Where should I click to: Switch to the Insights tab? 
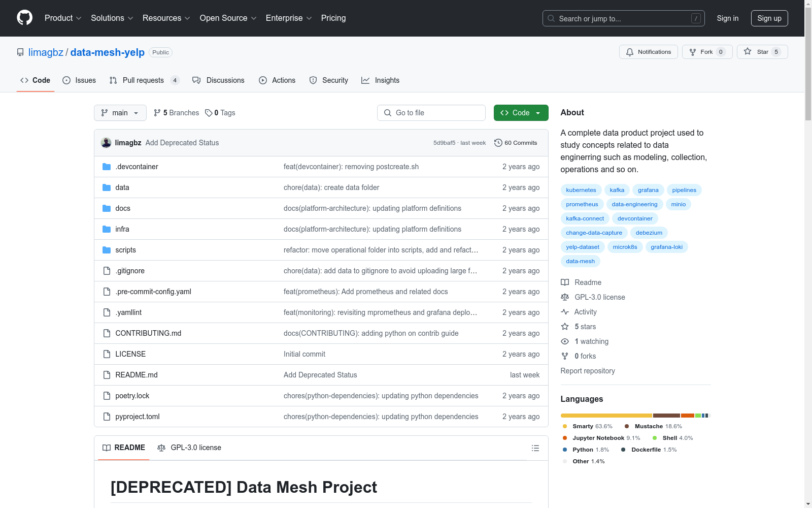click(x=381, y=80)
